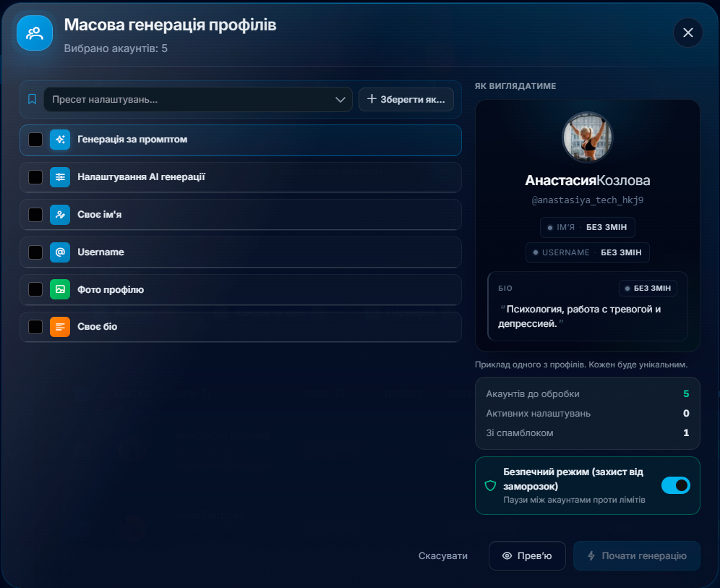Click the green image icon for profile photo
The image size is (720, 588).
tap(60, 289)
